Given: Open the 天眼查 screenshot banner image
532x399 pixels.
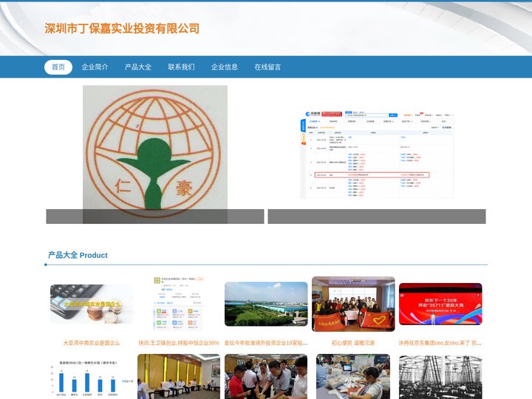Looking at the screenshot, I should pyautogui.click(x=377, y=154).
